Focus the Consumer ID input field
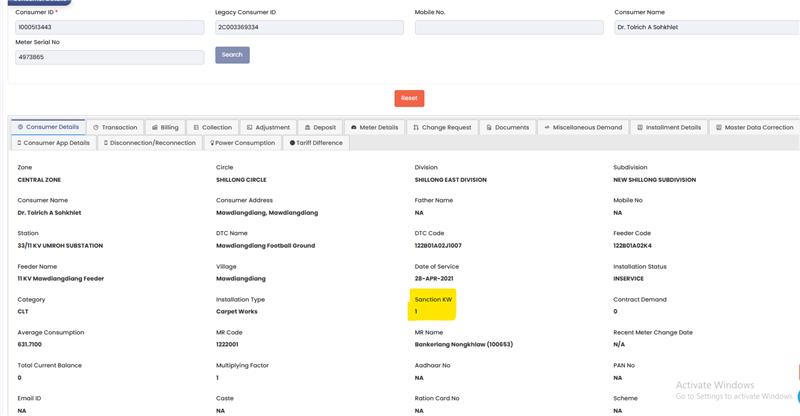This screenshot has width=800, height=416. [x=110, y=28]
